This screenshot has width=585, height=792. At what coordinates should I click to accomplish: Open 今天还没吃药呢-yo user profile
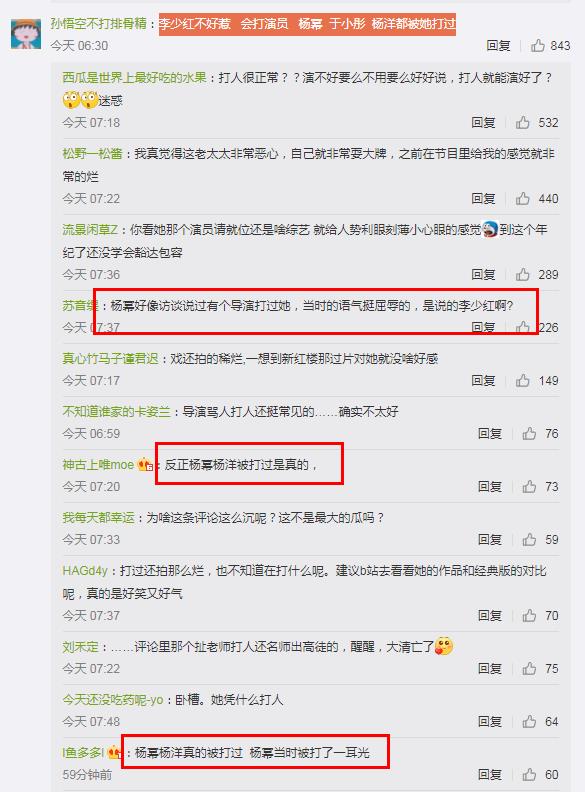click(x=113, y=700)
